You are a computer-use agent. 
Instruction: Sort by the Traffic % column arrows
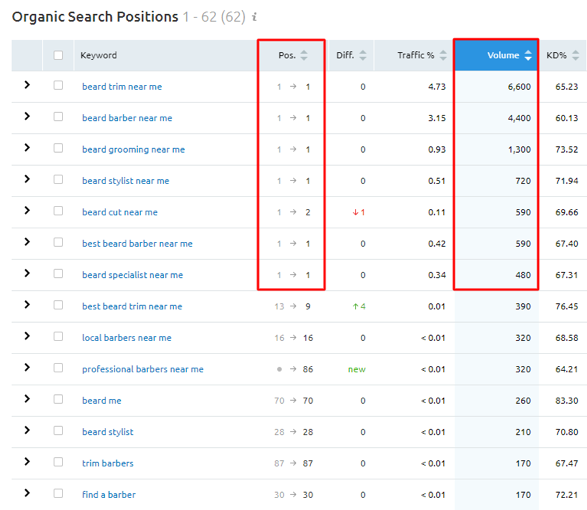(443, 55)
